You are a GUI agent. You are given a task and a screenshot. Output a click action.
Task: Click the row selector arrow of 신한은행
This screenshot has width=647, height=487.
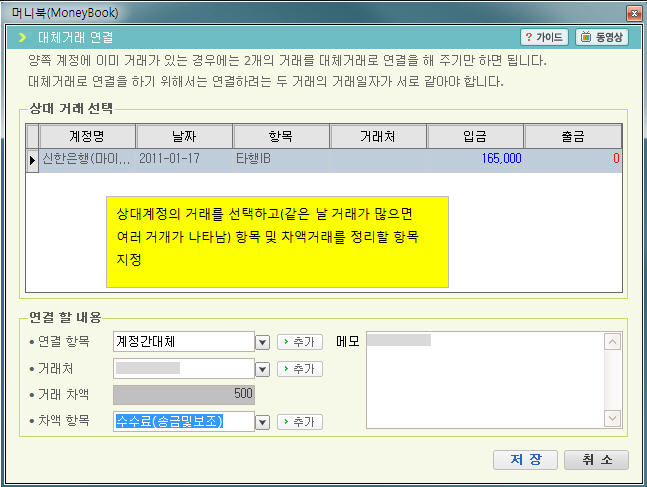[33, 159]
